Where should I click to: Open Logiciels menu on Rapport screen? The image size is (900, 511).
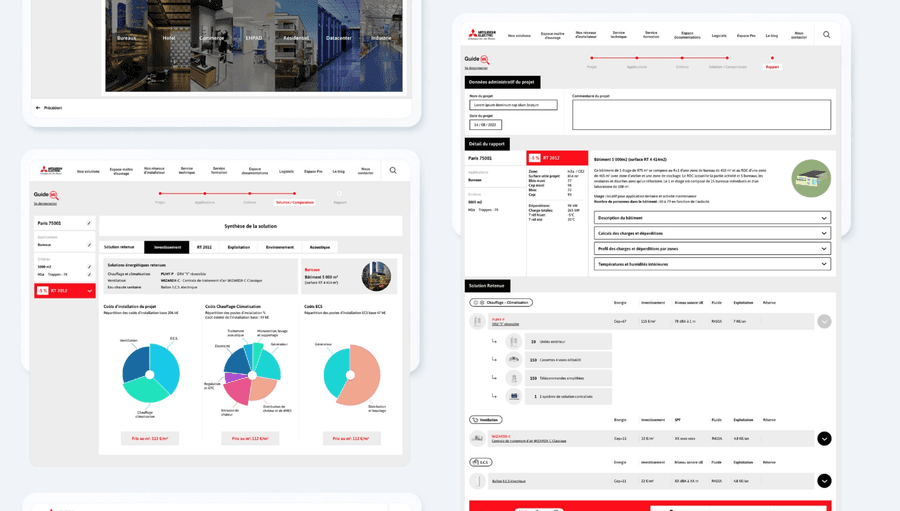pos(719,35)
